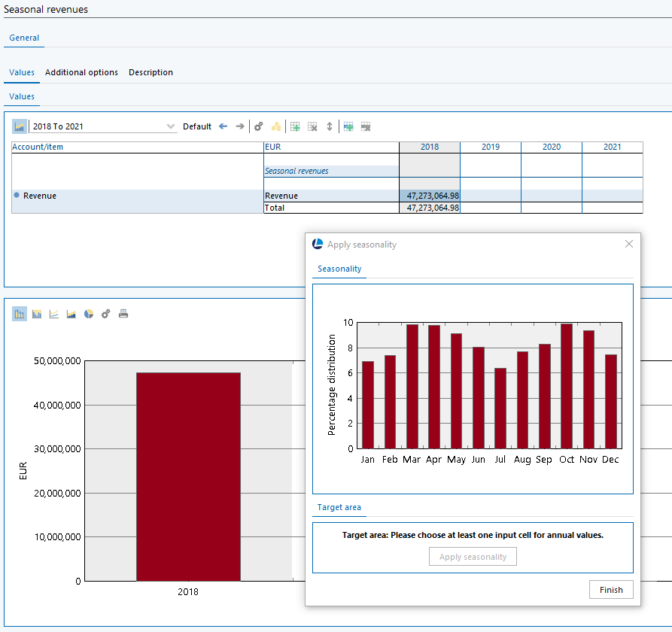
Task: Select the line chart type icon
Action: [x=54, y=314]
